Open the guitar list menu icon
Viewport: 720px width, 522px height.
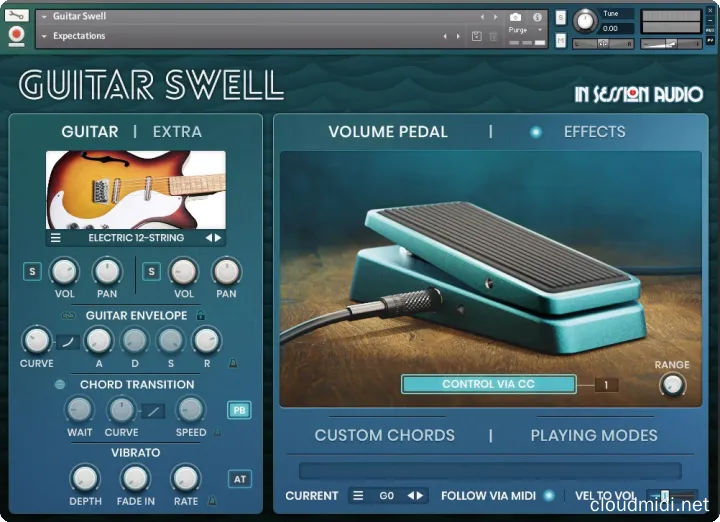pyautogui.click(x=56, y=238)
